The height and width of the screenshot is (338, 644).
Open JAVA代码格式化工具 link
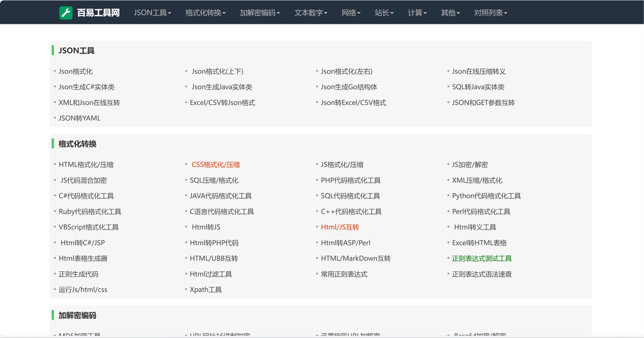pos(221,196)
